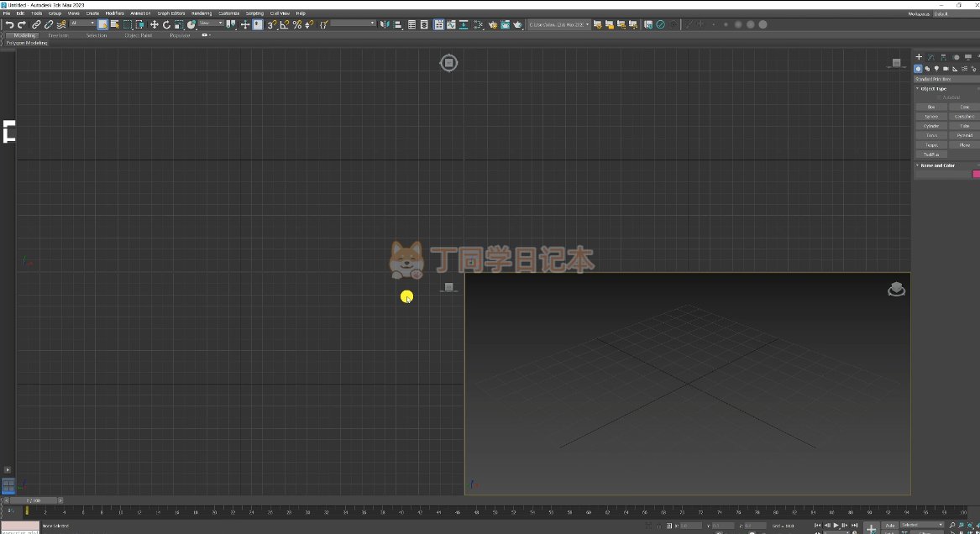Open the Modifiers menu

tap(114, 13)
